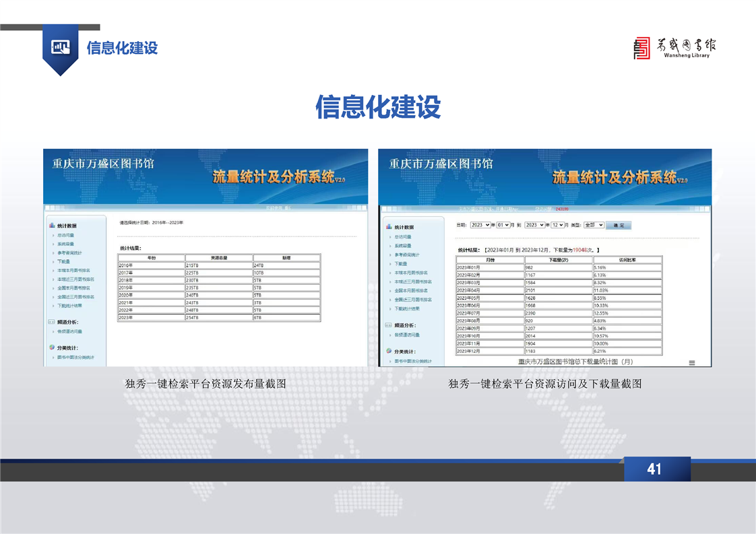Image resolution: width=756 pixels, height=534 pixels.
Task: Click the Wansheng Library logo
Action: 674,48
